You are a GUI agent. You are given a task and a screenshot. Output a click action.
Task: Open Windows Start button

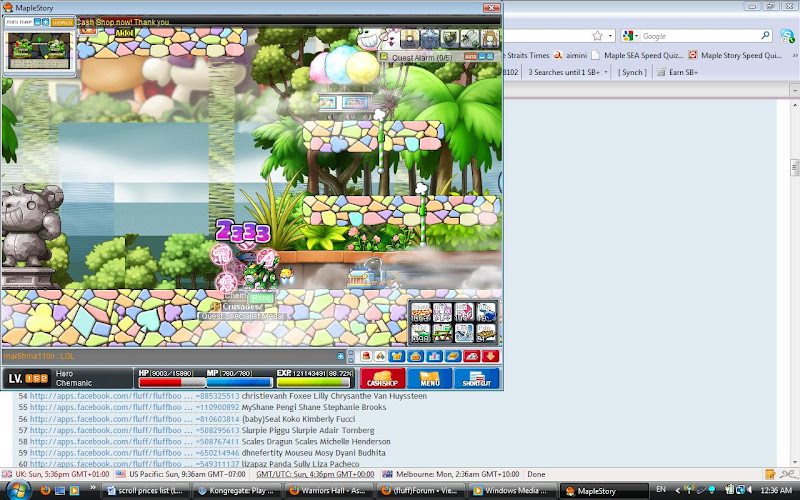click(17, 490)
